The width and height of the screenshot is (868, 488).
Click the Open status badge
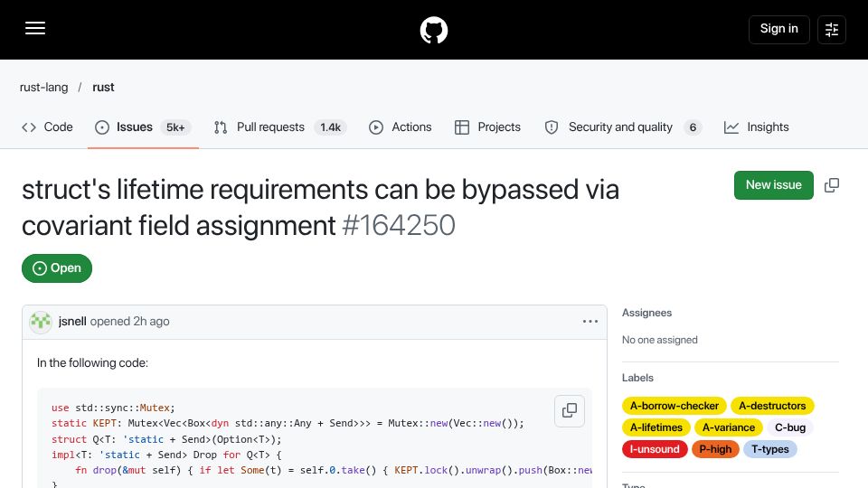point(57,268)
